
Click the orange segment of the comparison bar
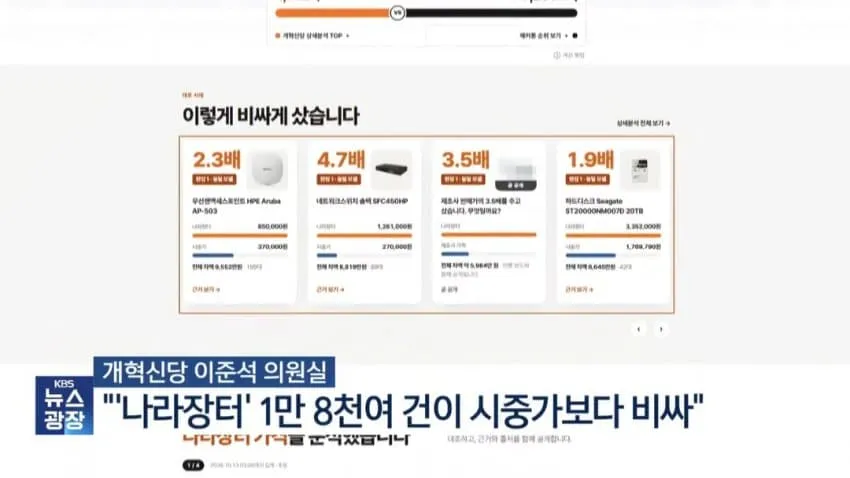point(333,13)
